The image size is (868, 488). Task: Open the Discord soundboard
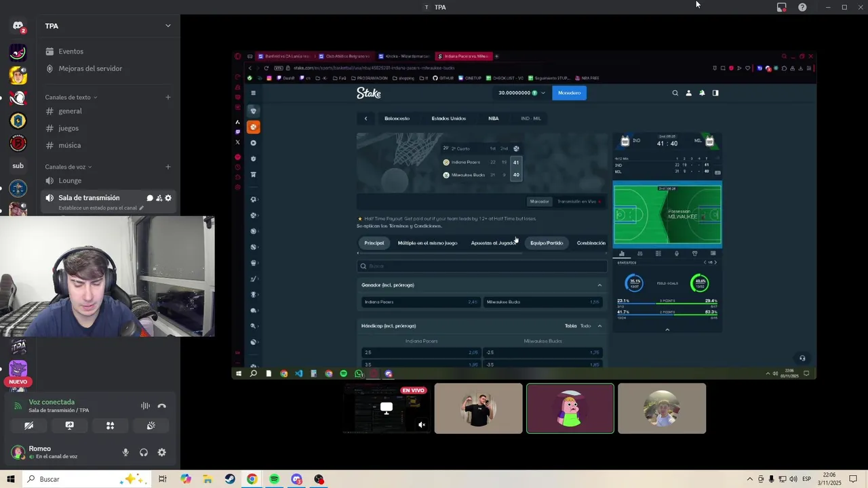pyautogui.click(x=151, y=426)
